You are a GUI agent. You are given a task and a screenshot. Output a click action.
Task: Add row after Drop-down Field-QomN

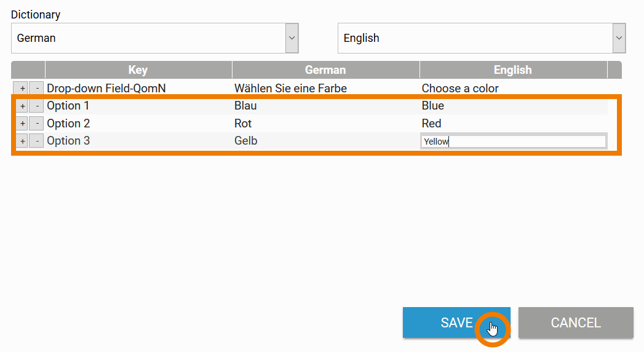click(22, 89)
